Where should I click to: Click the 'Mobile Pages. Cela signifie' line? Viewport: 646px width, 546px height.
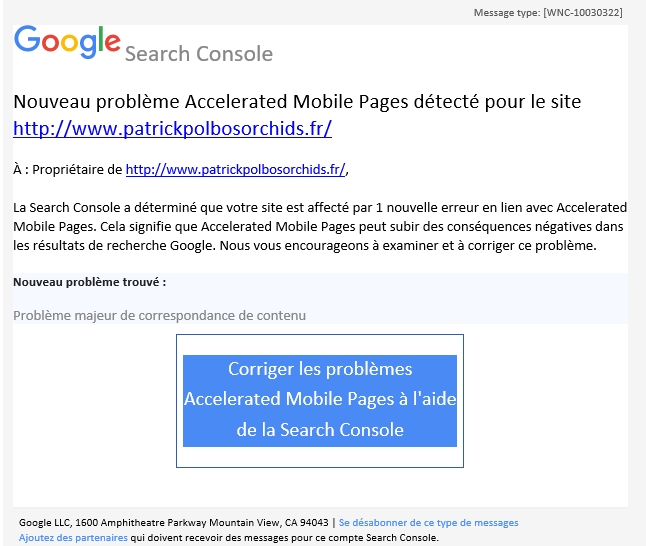coord(318,227)
